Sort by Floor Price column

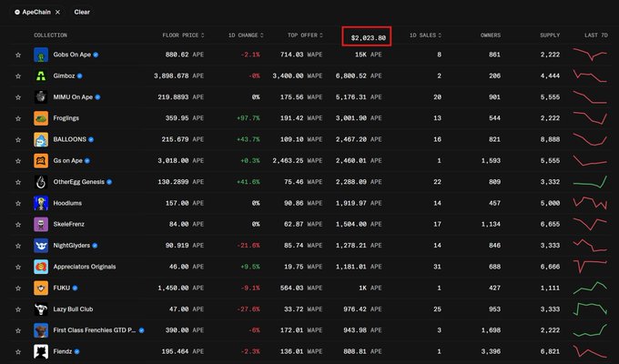coord(183,35)
